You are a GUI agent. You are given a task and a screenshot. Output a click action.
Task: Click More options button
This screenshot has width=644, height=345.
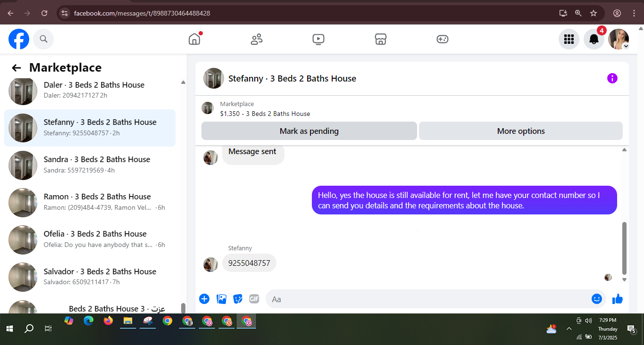[521, 131]
